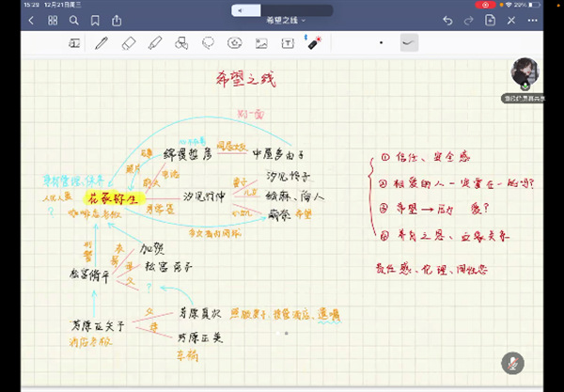Select the Pen tool
The height and width of the screenshot is (392, 564).
(102, 43)
